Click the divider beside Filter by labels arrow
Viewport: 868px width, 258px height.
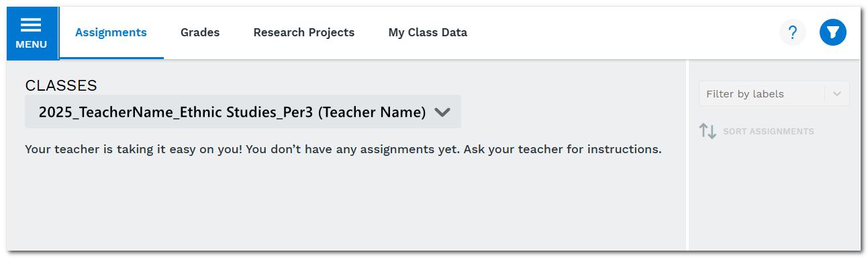coord(824,94)
